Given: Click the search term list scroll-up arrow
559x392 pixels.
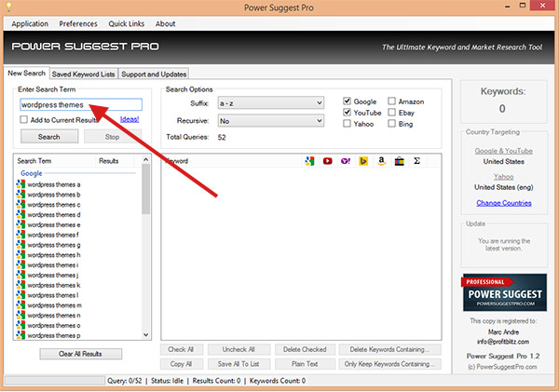Looking at the screenshot, I should tap(145, 159).
